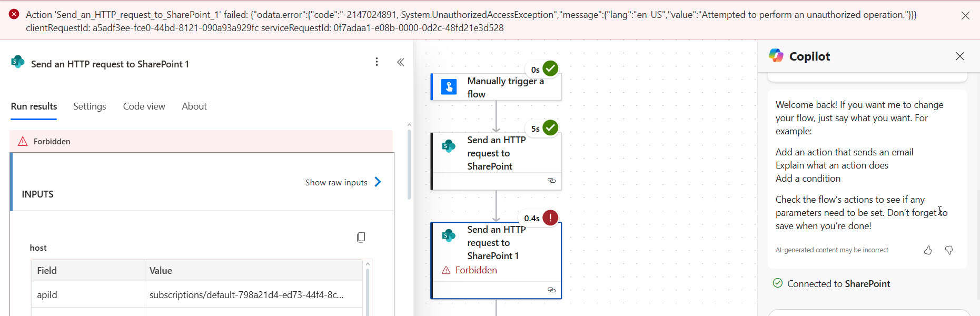Select the Manually trigger a flow node
The image size is (980, 316).
(x=496, y=87)
